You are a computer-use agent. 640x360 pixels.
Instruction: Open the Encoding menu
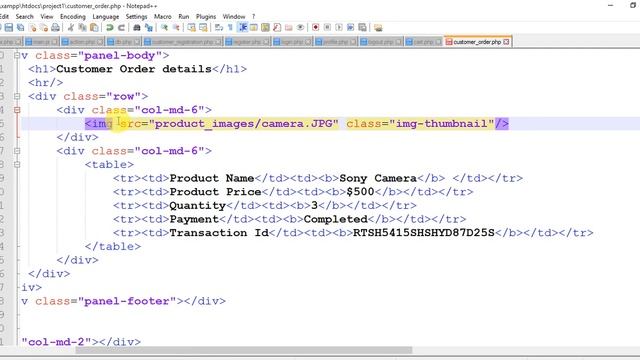coord(73,17)
